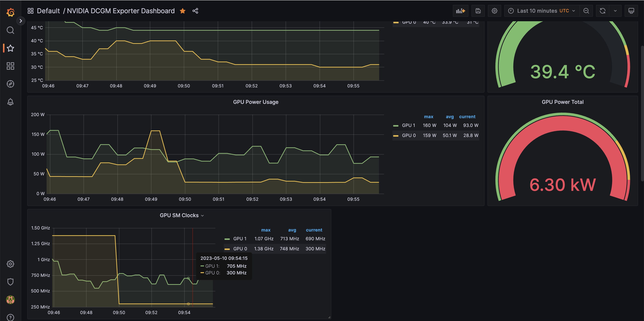Click the Default folder breadcrumb link
The image size is (644, 321).
coord(48,11)
